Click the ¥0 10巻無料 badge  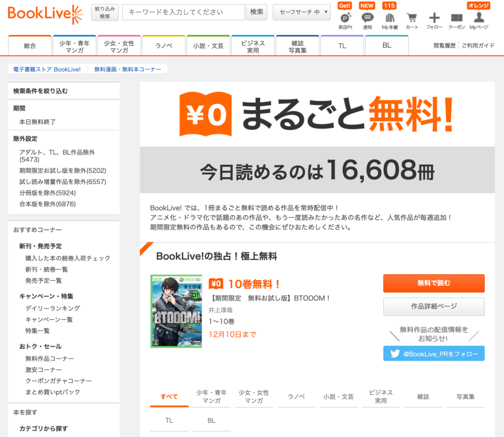point(244,284)
